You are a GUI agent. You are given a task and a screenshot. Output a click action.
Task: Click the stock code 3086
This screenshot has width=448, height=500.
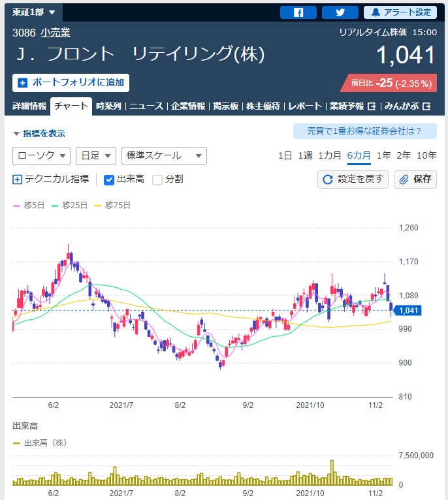[x=24, y=33]
